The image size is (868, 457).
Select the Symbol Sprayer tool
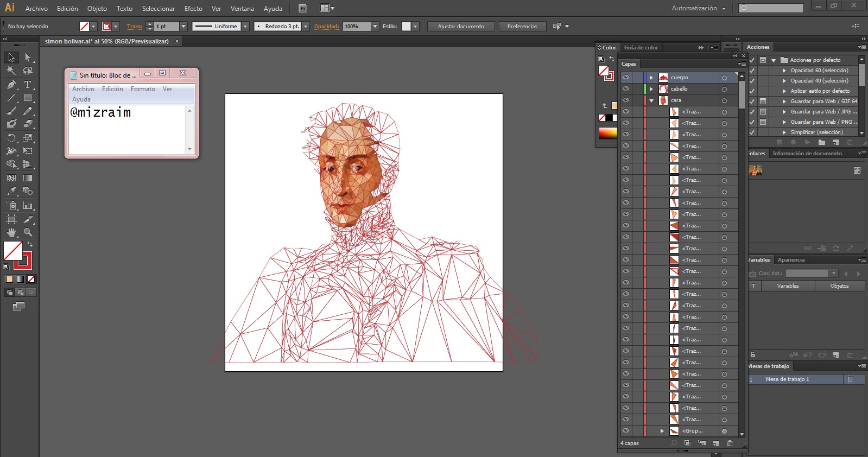coord(11,205)
